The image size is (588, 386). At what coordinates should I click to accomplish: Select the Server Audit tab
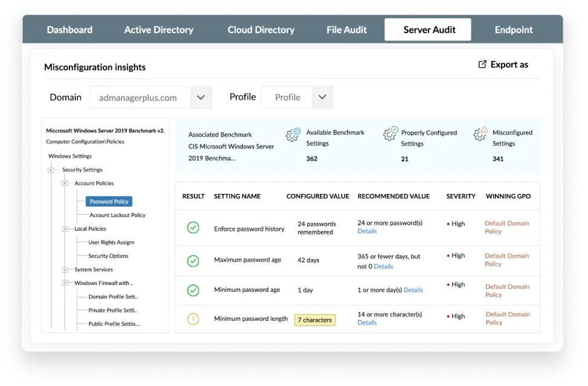[x=428, y=30]
